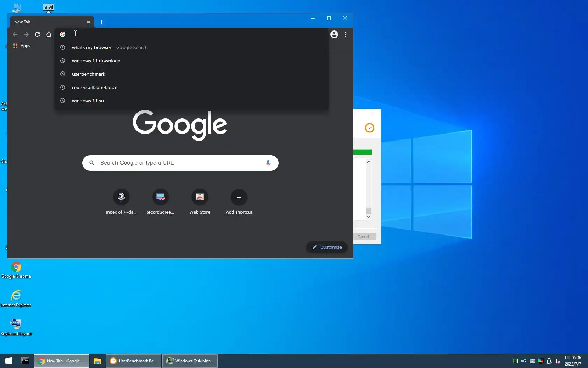This screenshot has width=588, height=368.
Task: Switch to the UserBenchmark taskbar button
Action: coord(134,361)
